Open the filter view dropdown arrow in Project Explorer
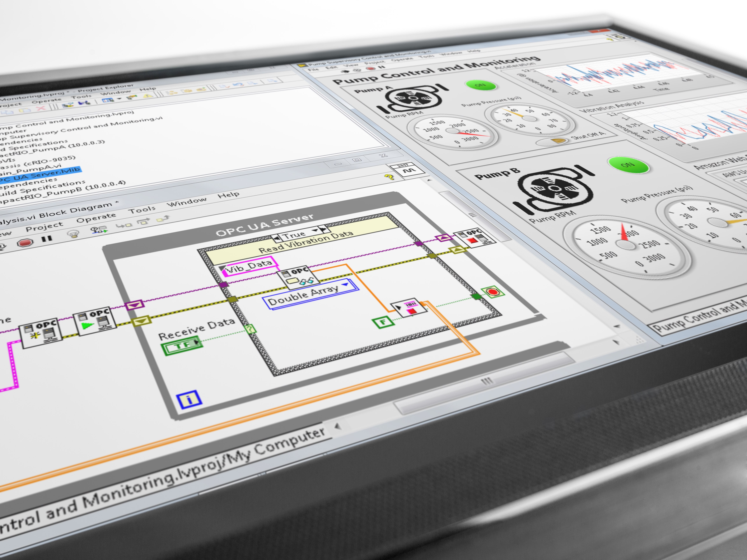Screen dimensions: 747x560 (x=119, y=99)
